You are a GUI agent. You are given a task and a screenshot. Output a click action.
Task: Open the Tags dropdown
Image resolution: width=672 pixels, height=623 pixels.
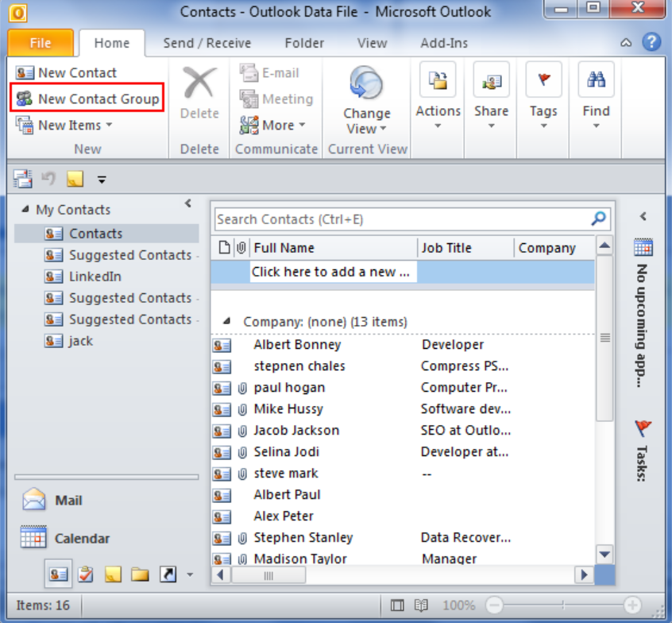pyautogui.click(x=543, y=96)
